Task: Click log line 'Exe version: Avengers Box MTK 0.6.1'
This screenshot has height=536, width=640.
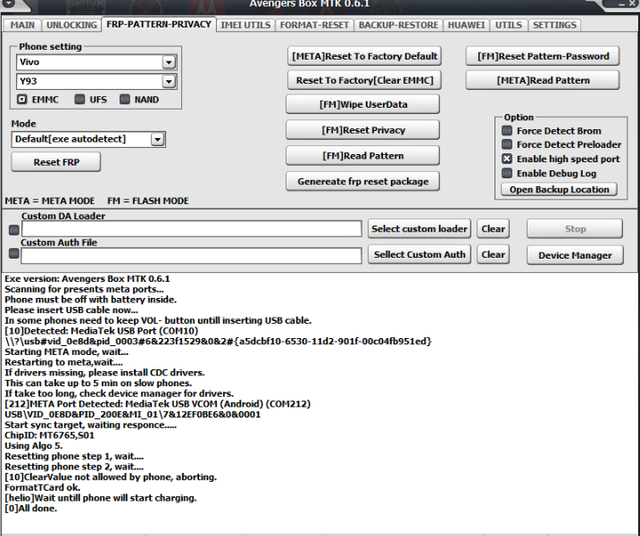Action: pos(87,279)
